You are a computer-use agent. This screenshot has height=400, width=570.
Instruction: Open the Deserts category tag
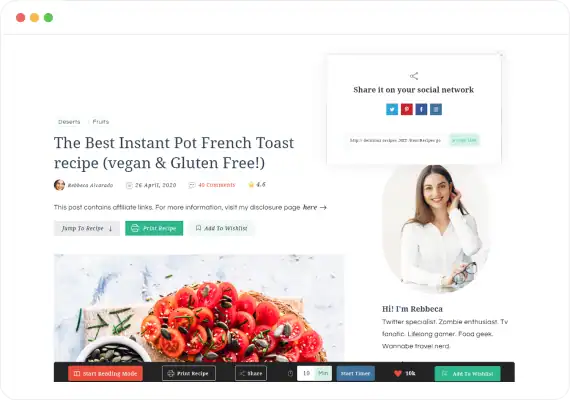coord(69,122)
